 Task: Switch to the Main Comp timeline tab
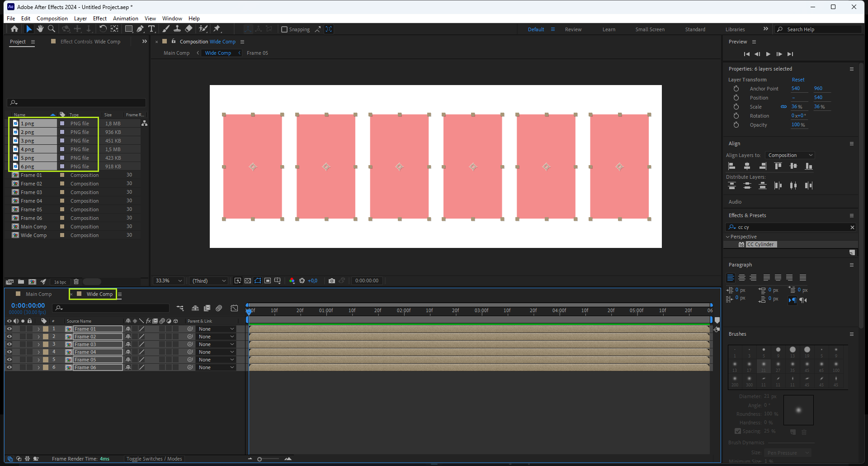pos(38,294)
